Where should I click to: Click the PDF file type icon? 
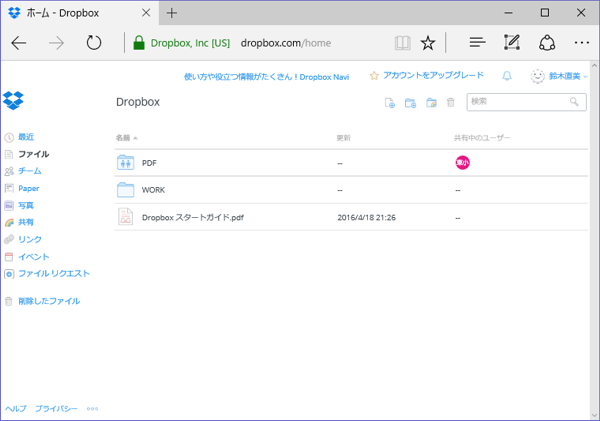coord(126,217)
